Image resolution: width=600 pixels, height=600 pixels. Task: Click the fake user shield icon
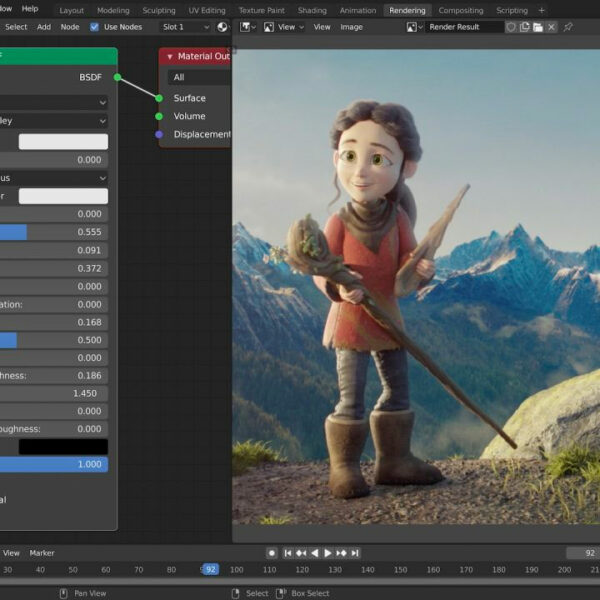511,27
